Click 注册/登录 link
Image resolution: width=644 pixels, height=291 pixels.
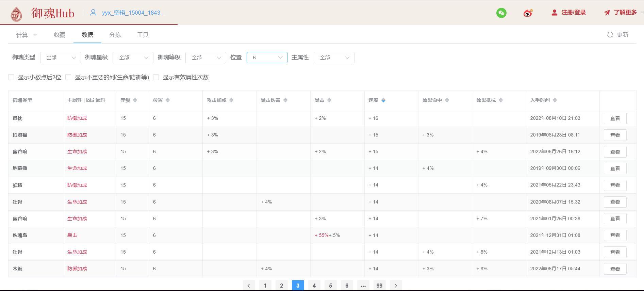(x=574, y=13)
